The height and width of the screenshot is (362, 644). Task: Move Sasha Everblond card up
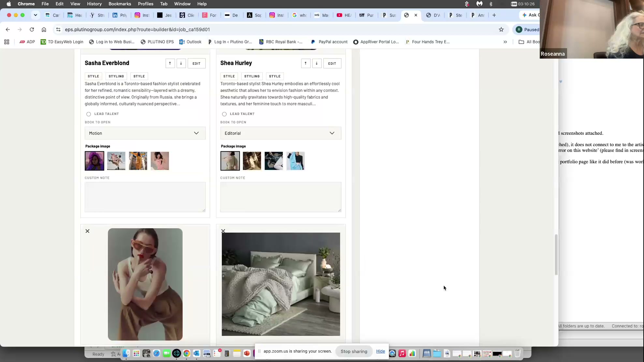pyautogui.click(x=170, y=63)
